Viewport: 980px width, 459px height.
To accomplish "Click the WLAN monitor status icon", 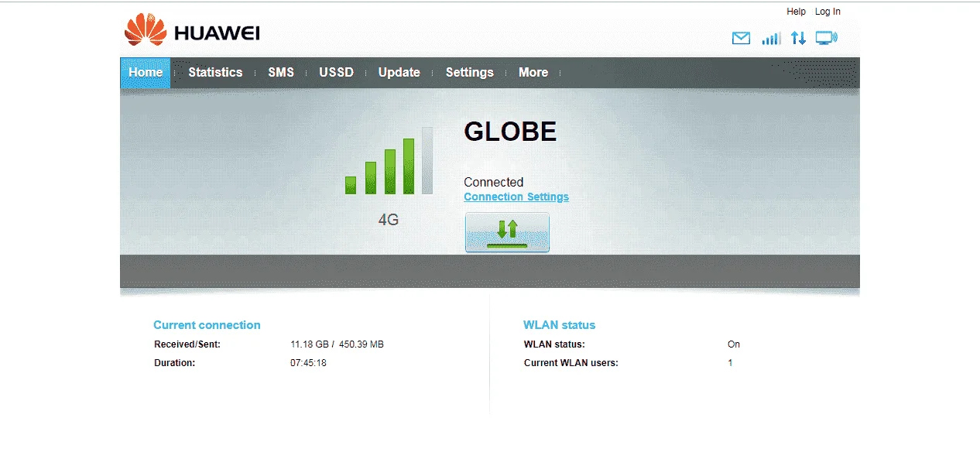I will coord(826,38).
